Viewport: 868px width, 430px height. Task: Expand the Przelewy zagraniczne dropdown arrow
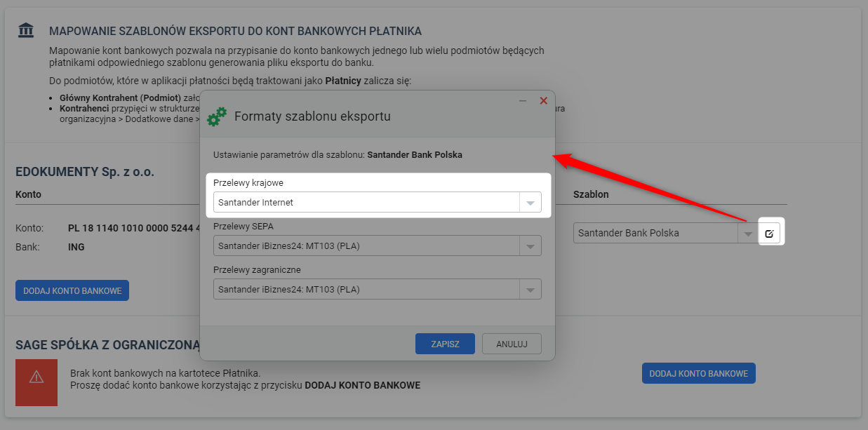pos(530,290)
